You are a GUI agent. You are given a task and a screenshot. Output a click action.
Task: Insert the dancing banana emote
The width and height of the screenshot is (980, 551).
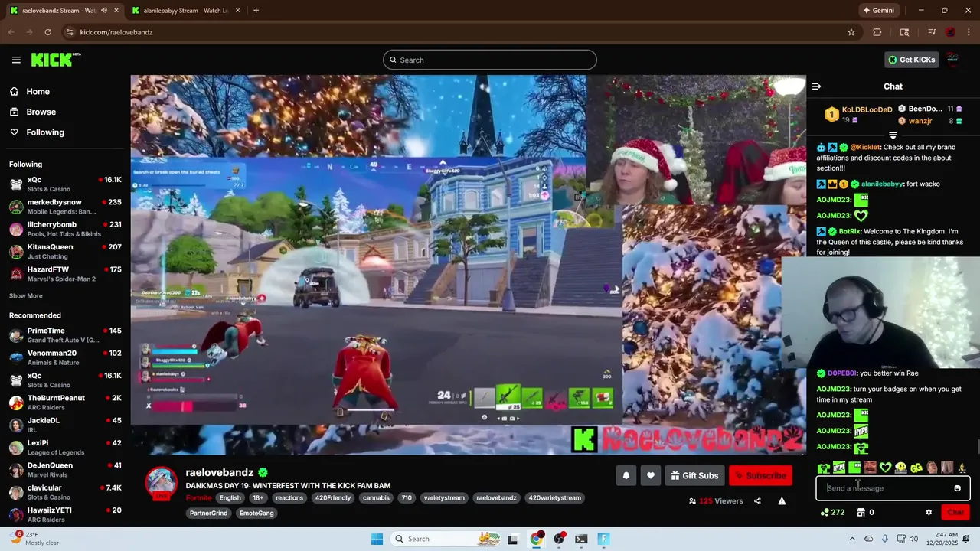click(x=962, y=468)
